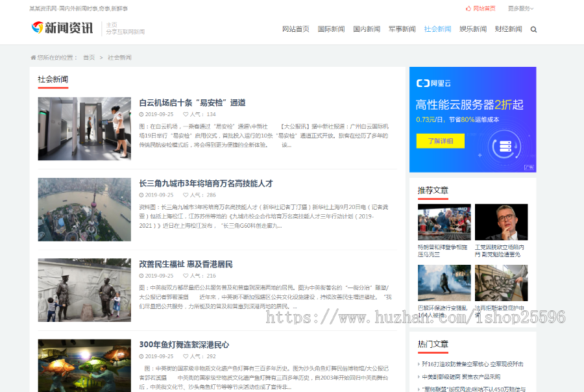
Task: Click heart icon of 长三角九城市 article
Action: 186,195
